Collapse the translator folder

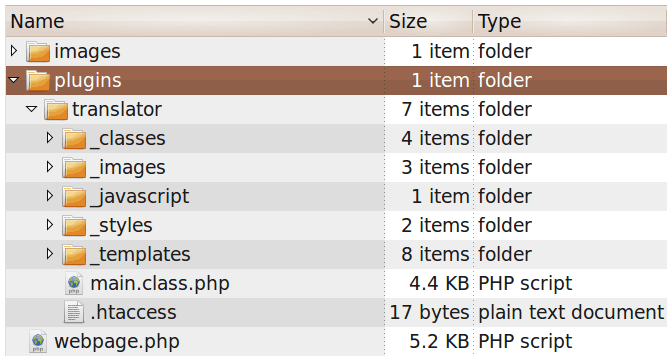[32, 109]
